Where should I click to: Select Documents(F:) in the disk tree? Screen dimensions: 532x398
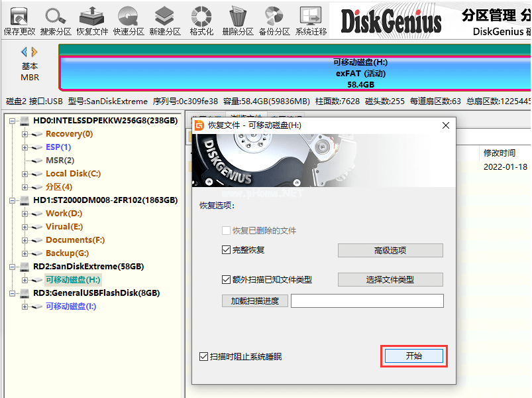pyautogui.click(x=75, y=240)
